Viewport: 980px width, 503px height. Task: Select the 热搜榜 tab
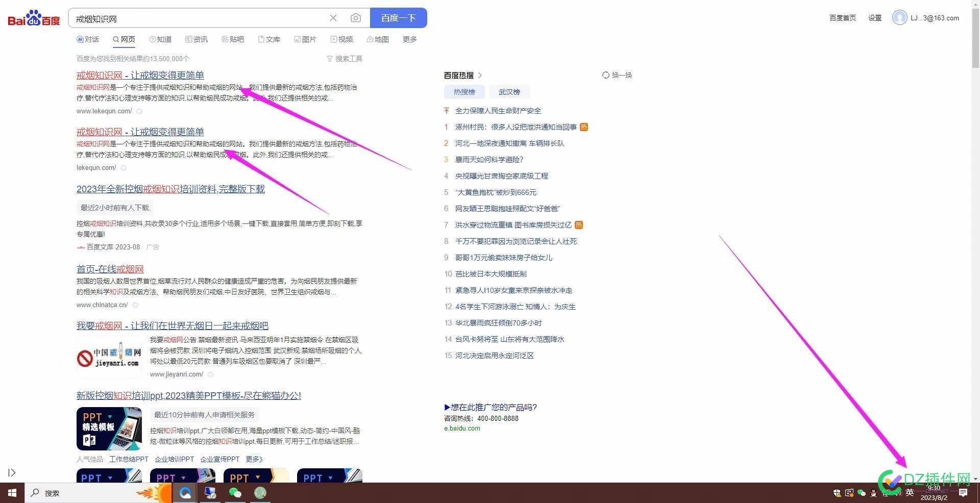pos(464,92)
